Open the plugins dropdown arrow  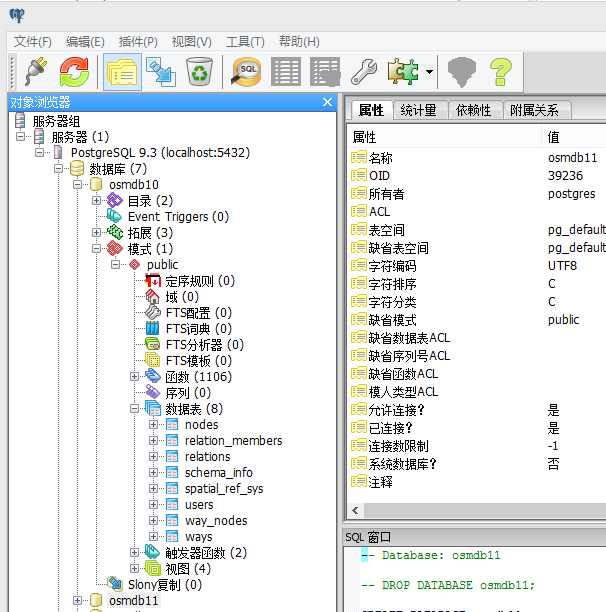click(x=429, y=71)
